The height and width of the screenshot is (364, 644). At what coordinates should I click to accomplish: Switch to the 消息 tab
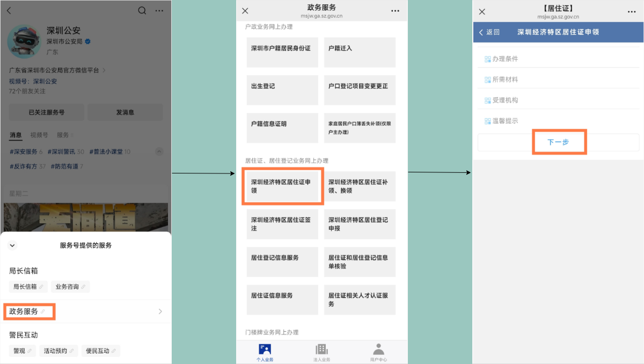tap(16, 135)
